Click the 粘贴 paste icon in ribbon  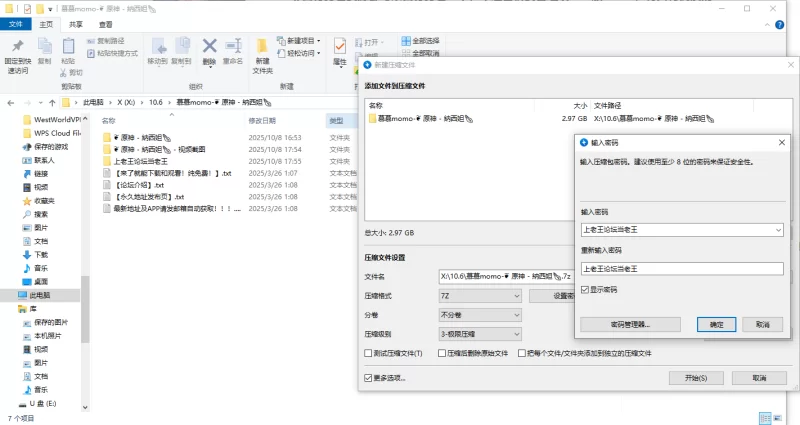tap(68, 47)
